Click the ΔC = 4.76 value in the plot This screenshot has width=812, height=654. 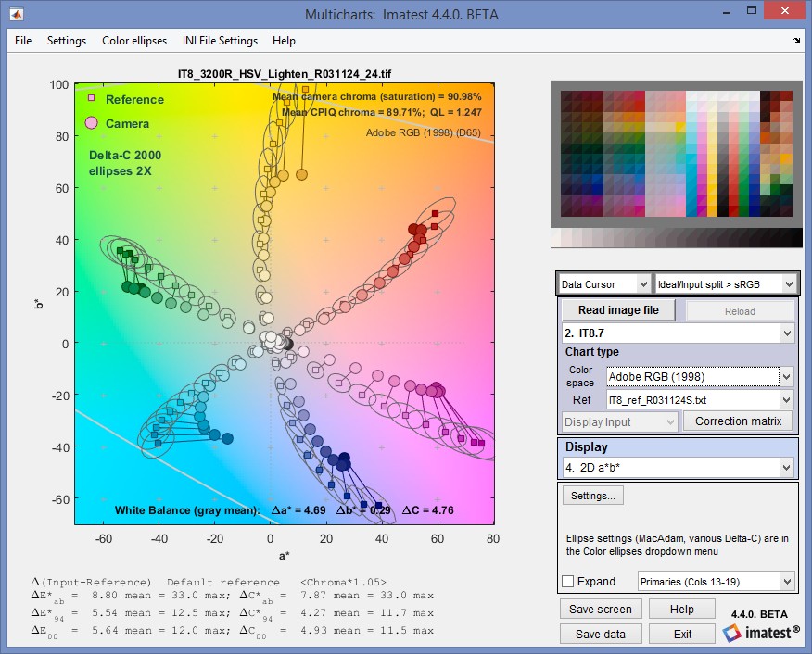point(427,510)
